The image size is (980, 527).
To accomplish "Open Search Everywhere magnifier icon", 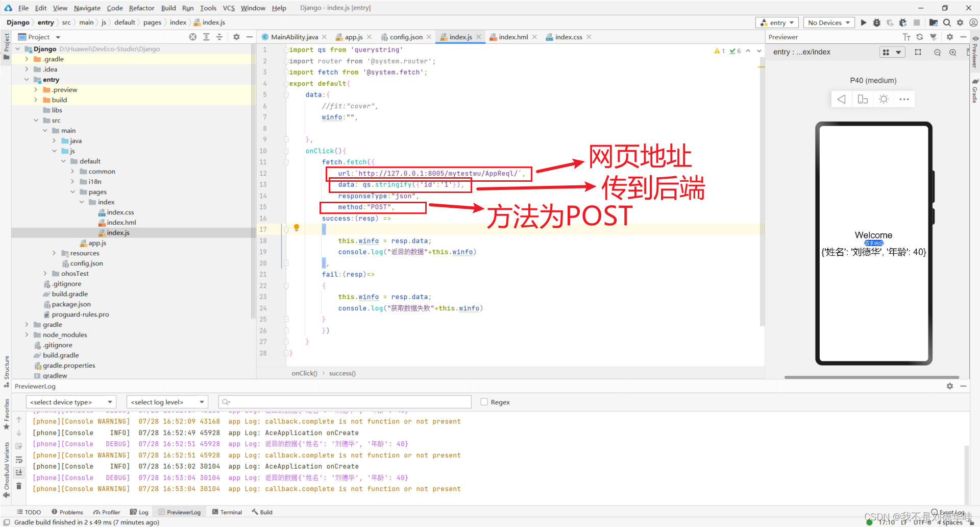I will tap(947, 22).
